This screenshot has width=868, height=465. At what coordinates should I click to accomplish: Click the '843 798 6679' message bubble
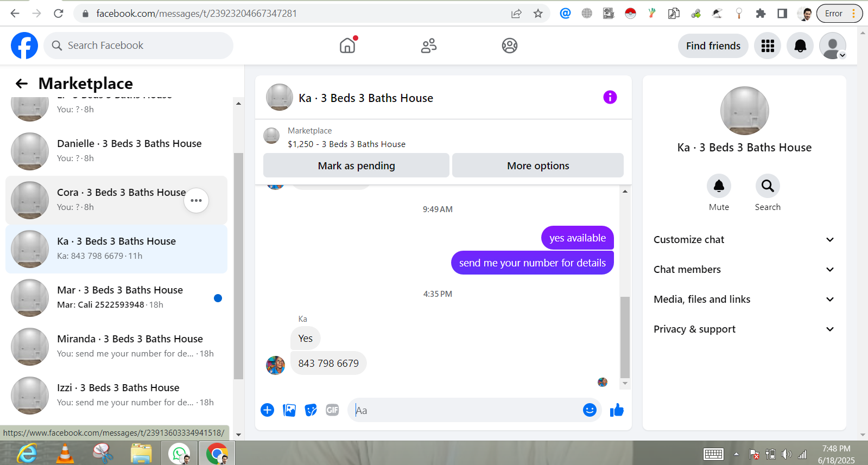click(328, 364)
